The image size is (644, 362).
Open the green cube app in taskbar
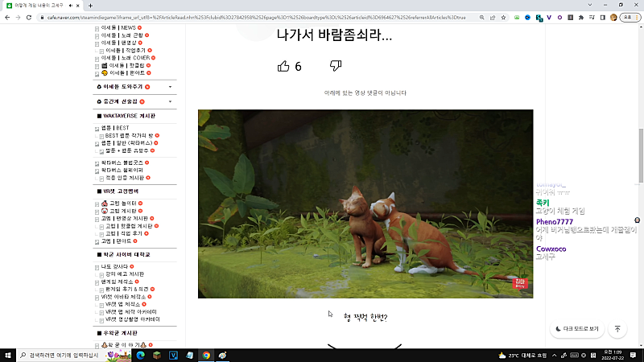pyautogui.click(x=157, y=356)
